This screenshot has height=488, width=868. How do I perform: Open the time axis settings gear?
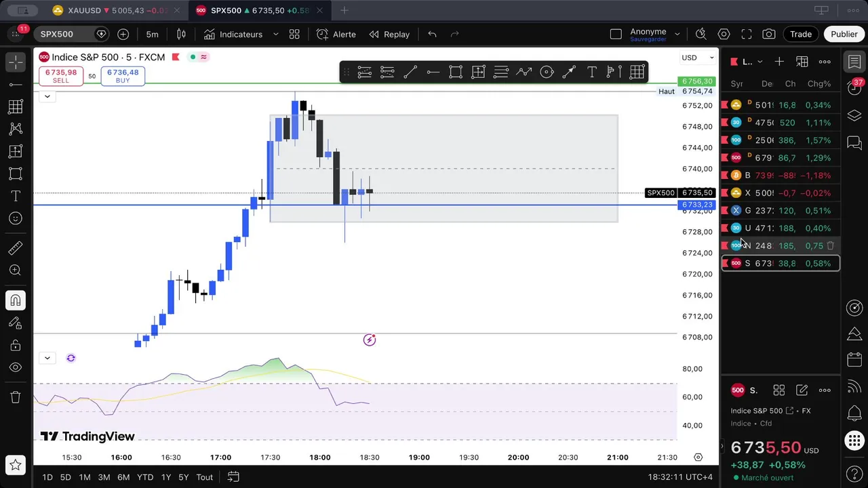698,457
